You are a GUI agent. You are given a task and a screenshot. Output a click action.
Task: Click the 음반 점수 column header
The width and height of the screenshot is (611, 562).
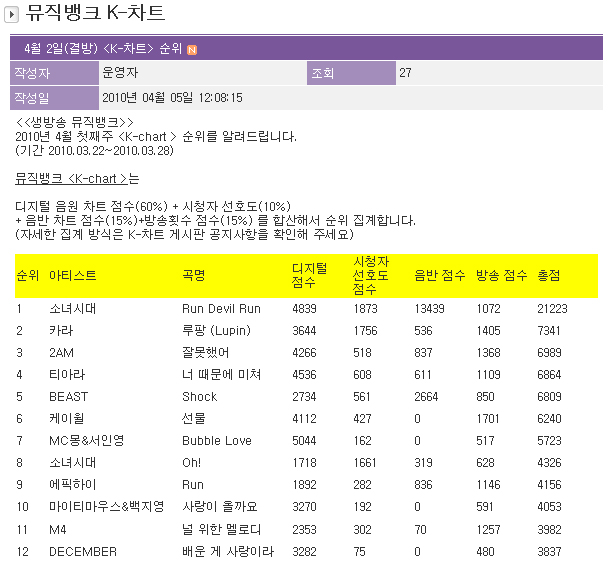[x=440, y=275]
